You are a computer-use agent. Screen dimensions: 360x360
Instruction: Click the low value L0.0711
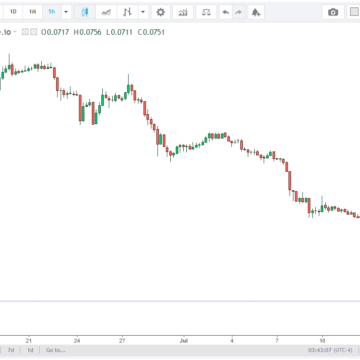[119, 32]
